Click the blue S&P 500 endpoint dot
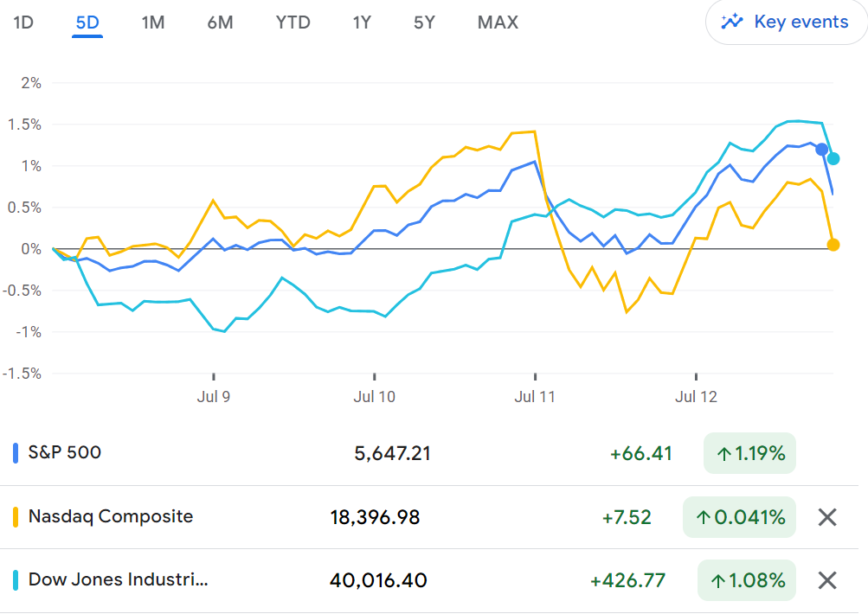This screenshot has height=614, width=868. pos(821,150)
